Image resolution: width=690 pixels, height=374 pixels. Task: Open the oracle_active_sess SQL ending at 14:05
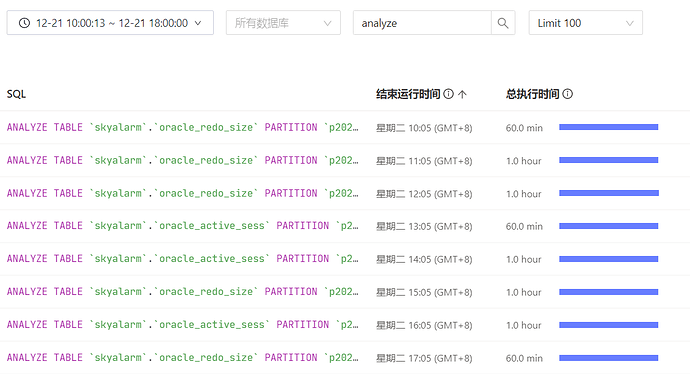point(183,259)
